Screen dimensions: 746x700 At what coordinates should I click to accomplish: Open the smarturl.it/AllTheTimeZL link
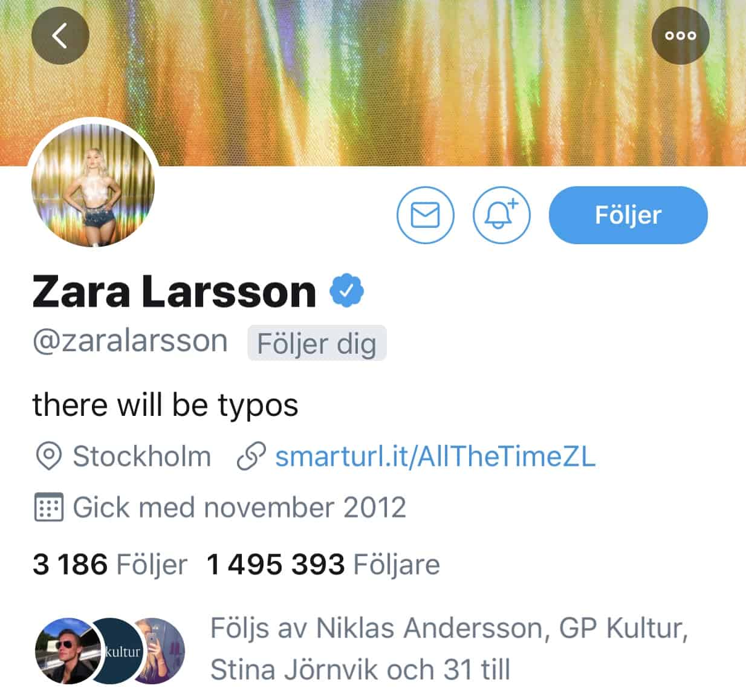(435, 456)
